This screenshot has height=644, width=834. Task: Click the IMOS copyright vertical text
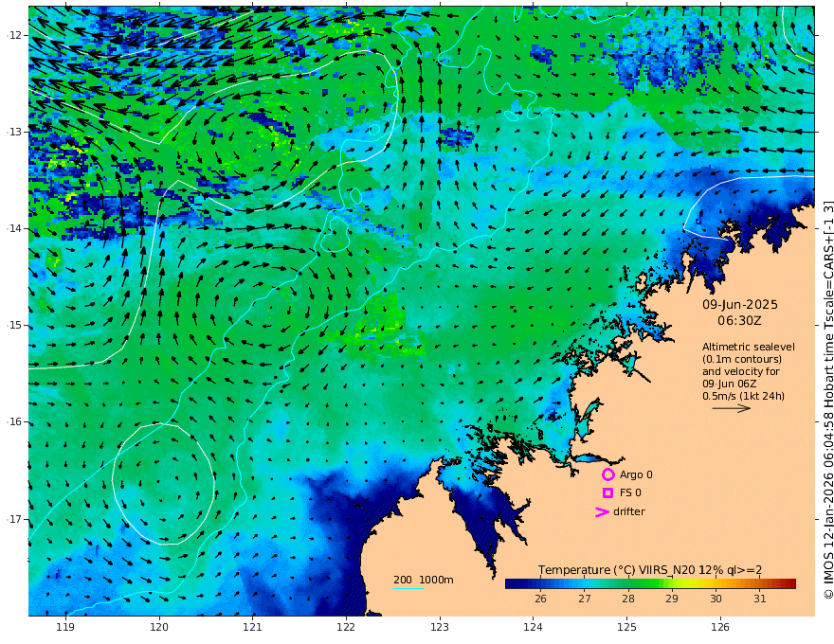pyautogui.click(x=827, y=400)
